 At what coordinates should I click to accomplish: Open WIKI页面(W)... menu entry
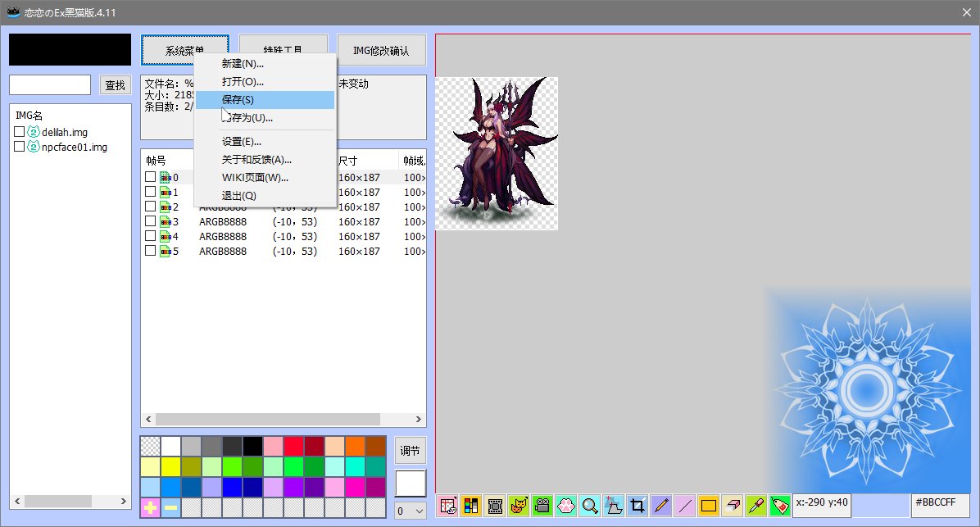(x=265, y=178)
